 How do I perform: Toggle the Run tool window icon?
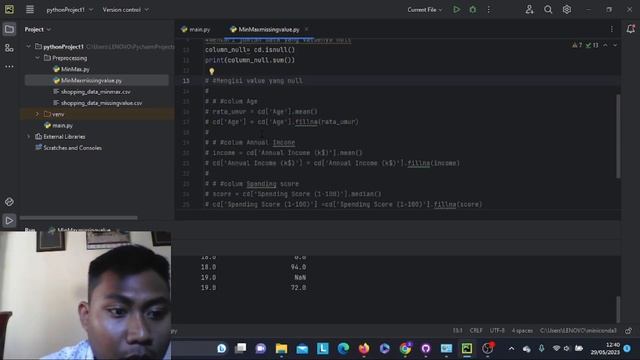pyautogui.click(x=9, y=220)
